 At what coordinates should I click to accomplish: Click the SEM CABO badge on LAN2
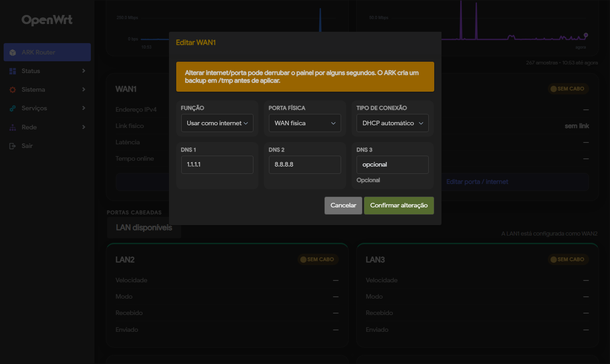pos(318,260)
